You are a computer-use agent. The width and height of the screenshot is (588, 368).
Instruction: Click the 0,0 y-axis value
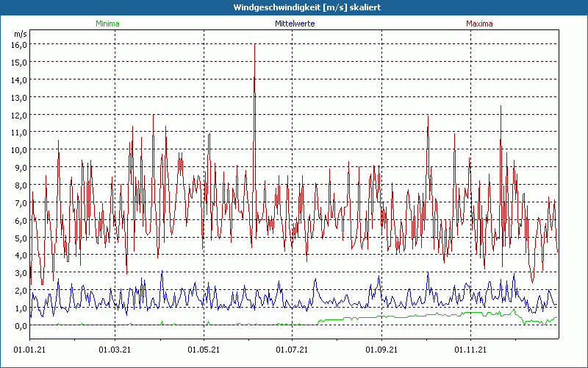(x=22, y=326)
